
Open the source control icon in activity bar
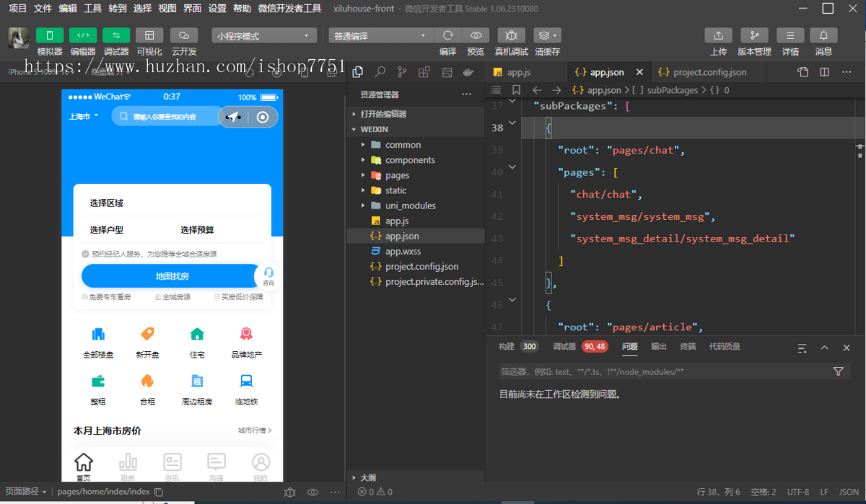click(x=402, y=72)
